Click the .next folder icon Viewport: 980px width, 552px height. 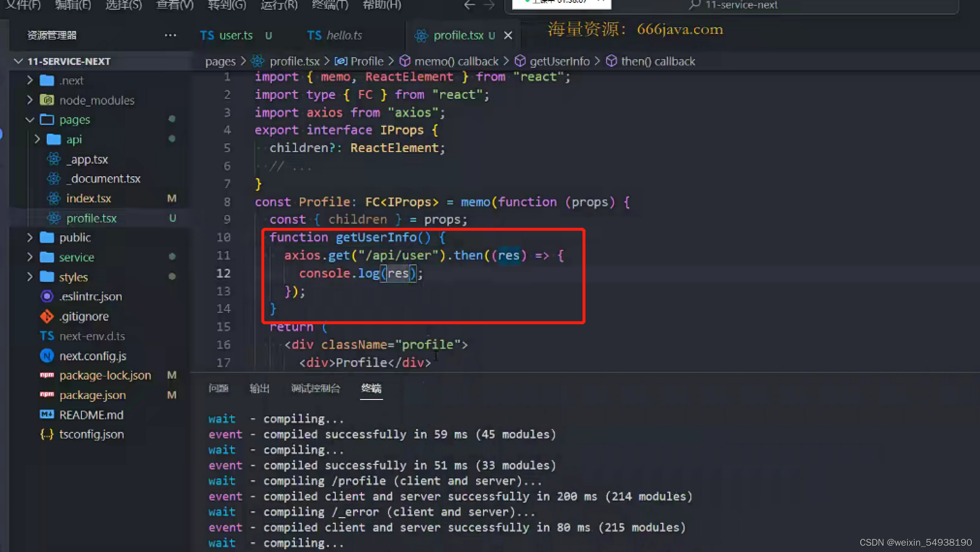pos(47,80)
